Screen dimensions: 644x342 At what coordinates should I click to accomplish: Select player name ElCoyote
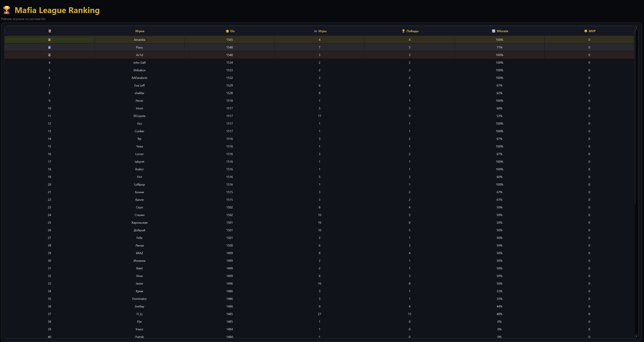tap(139, 116)
